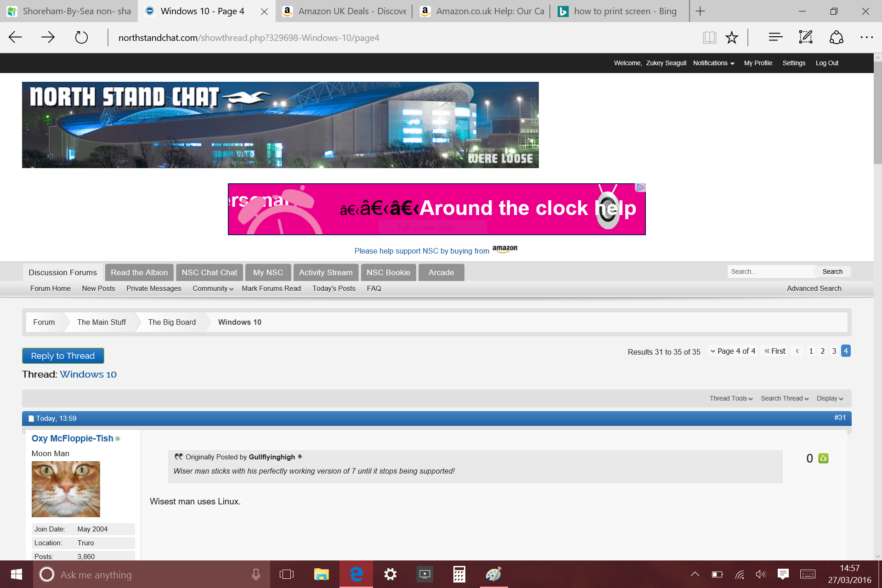Image resolution: width=882 pixels, height=588 pixels.
Task: Switch to the Shoreham-By-Sea browser tab
Action: tap(69, 11)
